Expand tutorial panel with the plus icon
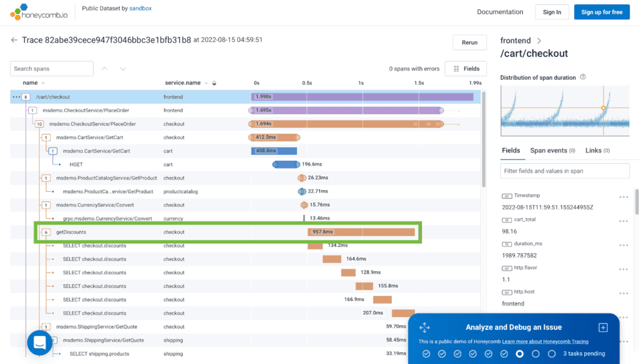The image size is (639, 364). [x=603, y=327]
